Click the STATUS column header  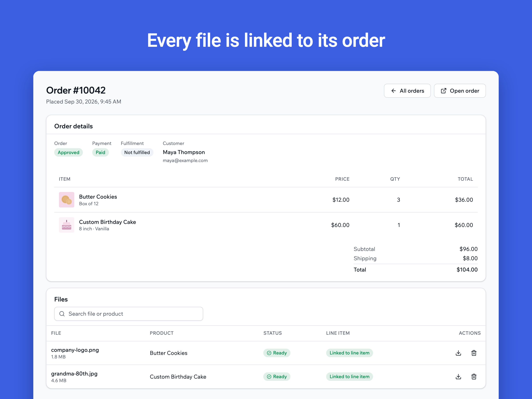[272, 333]
